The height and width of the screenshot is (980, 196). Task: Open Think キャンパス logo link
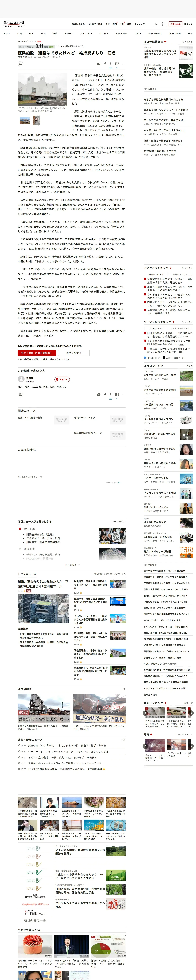point(35,912)
